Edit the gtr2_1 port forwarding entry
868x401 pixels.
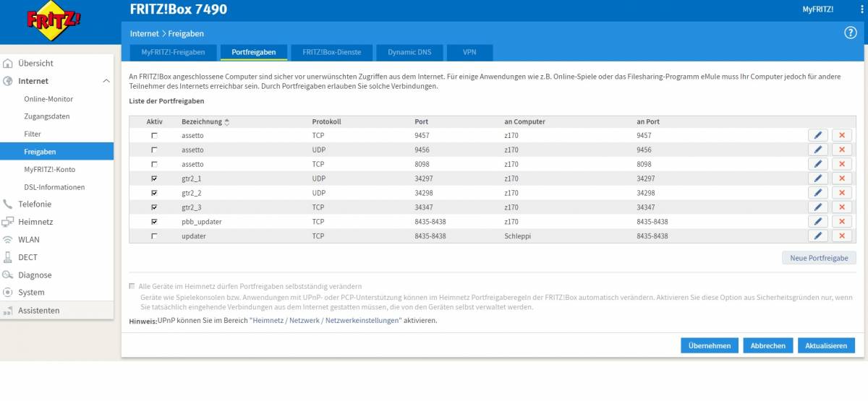[817, 178]
